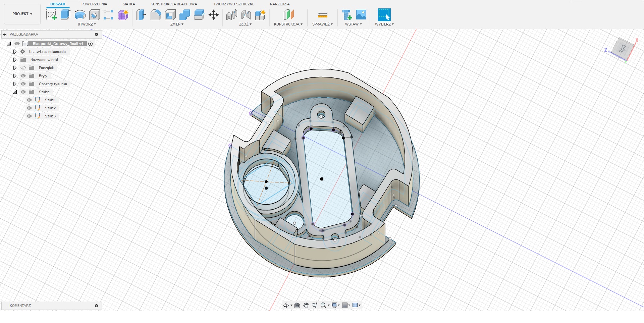Show the hidden Początek folder

[23, 68]
